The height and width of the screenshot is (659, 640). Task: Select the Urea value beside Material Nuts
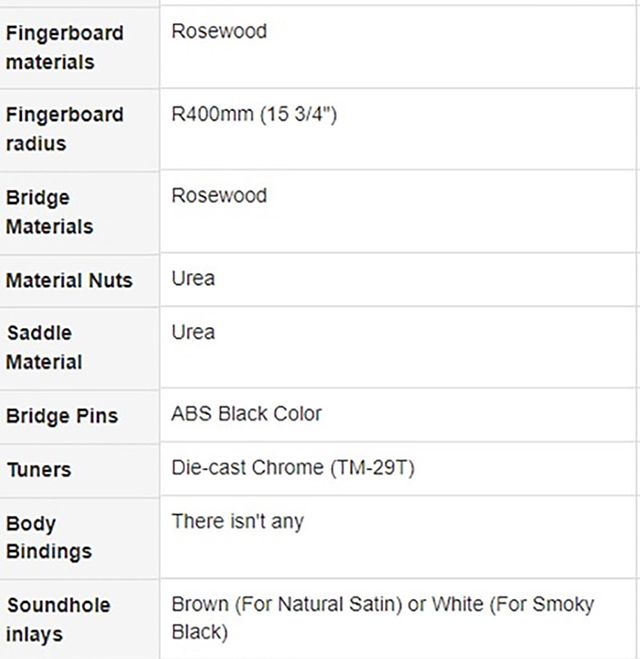tap(193, 278)
